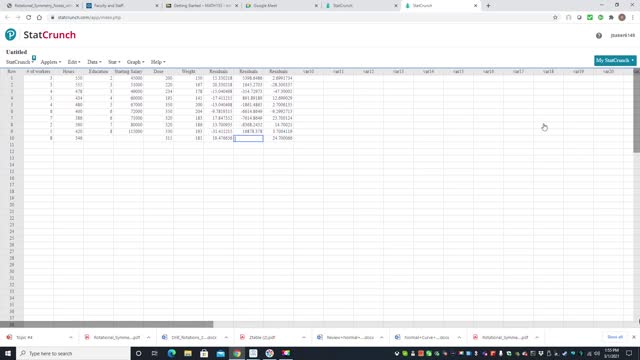The height and width of the screenshot is (360, 640).
Task: Open the help question mark icon
Action: coord(599,36)
